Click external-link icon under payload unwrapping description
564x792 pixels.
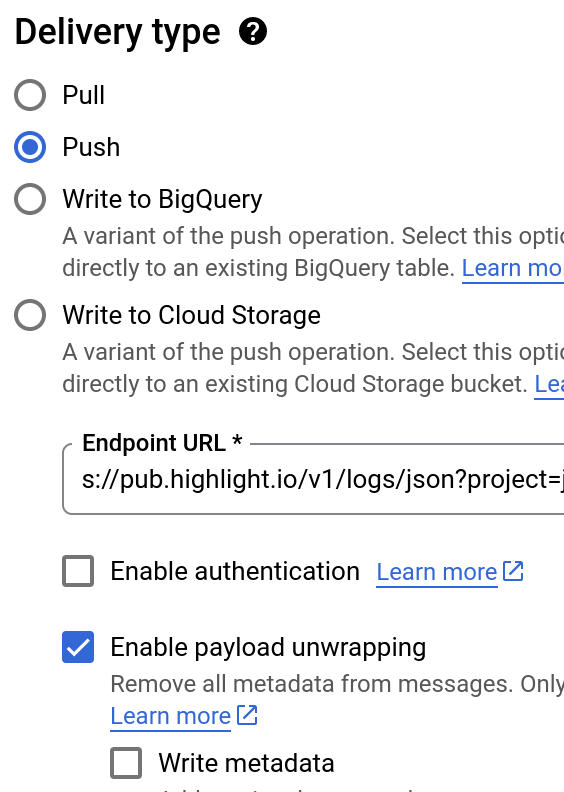(247, 715)
